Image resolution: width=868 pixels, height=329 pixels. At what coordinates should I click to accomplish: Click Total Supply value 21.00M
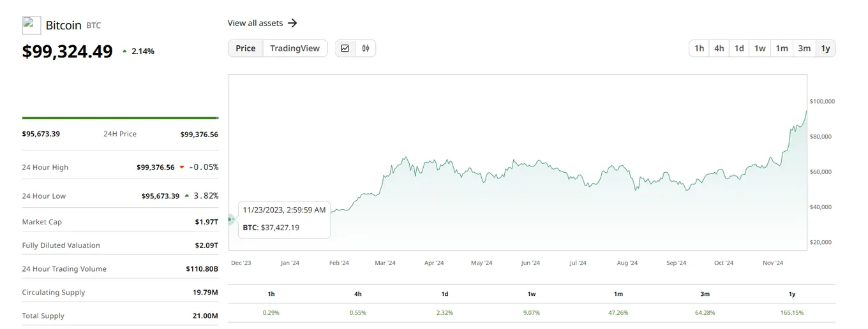tap(206, 316)
